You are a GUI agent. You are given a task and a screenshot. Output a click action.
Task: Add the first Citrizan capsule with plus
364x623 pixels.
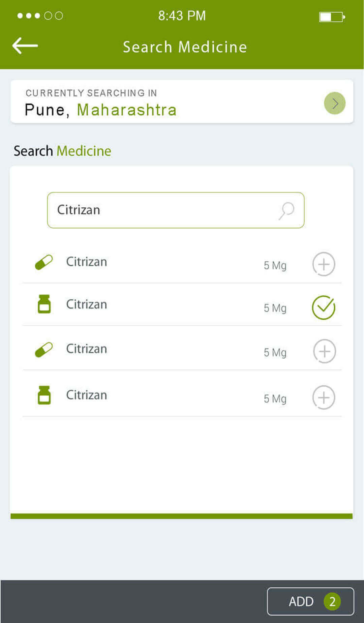(324, 264)
